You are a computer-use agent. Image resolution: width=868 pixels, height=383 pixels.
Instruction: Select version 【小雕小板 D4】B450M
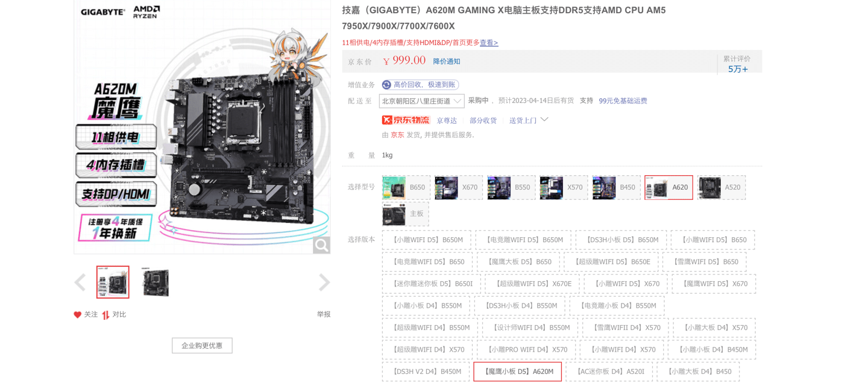coord(712,350)
